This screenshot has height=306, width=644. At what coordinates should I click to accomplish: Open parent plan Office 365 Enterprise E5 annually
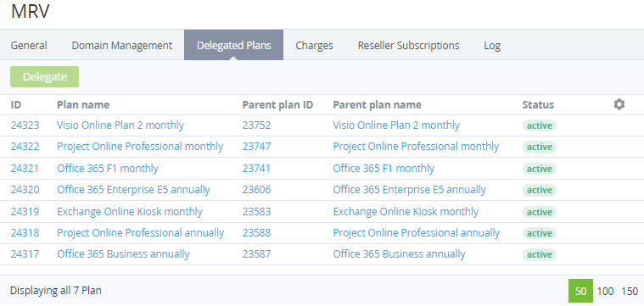click(x=410, y=190)
